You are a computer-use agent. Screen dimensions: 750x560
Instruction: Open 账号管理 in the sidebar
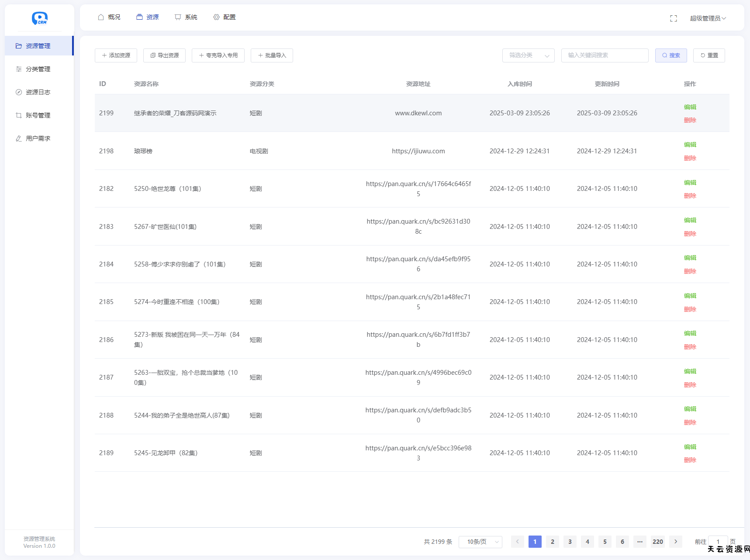click(38, 115)
